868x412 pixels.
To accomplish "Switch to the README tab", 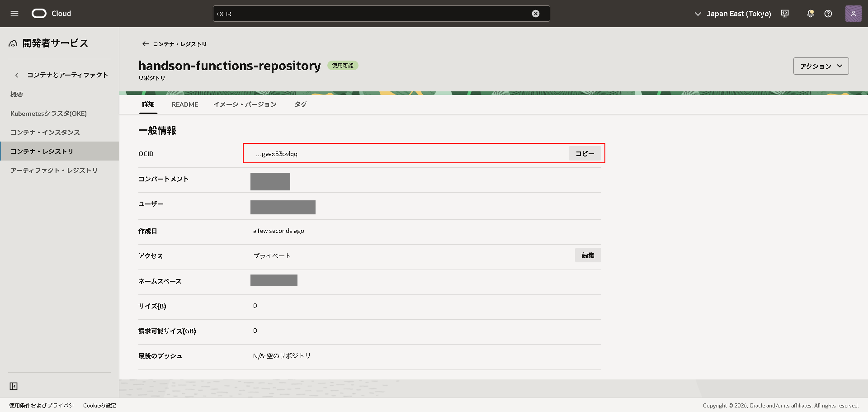I will pos(185,104).
